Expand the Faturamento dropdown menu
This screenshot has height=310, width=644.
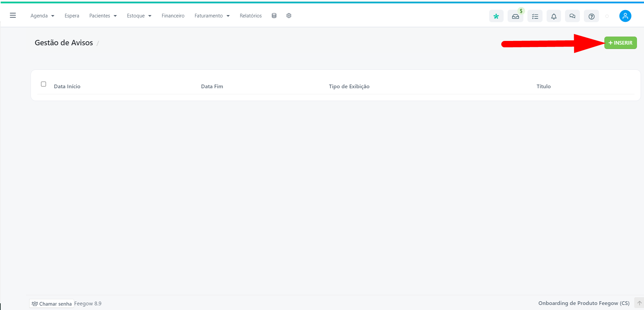pyautogui.click(x=212, y=16)
